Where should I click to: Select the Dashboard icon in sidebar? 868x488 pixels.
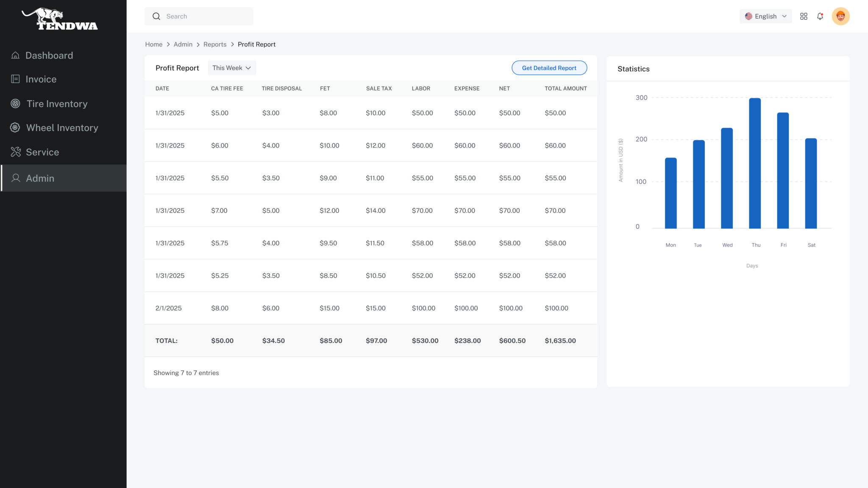[15, 55]
